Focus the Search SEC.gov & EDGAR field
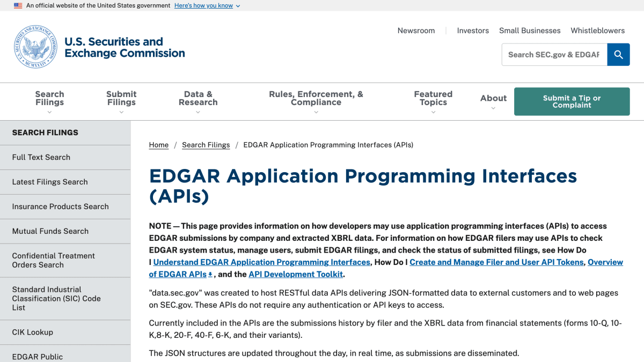 [x=554, y=55]
